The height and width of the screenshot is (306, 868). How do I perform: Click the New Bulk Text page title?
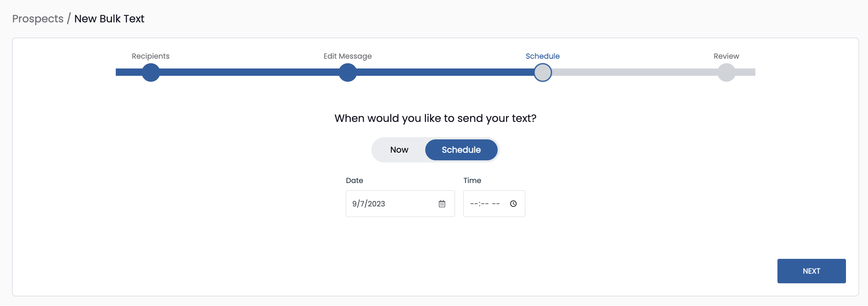[109, 19]
